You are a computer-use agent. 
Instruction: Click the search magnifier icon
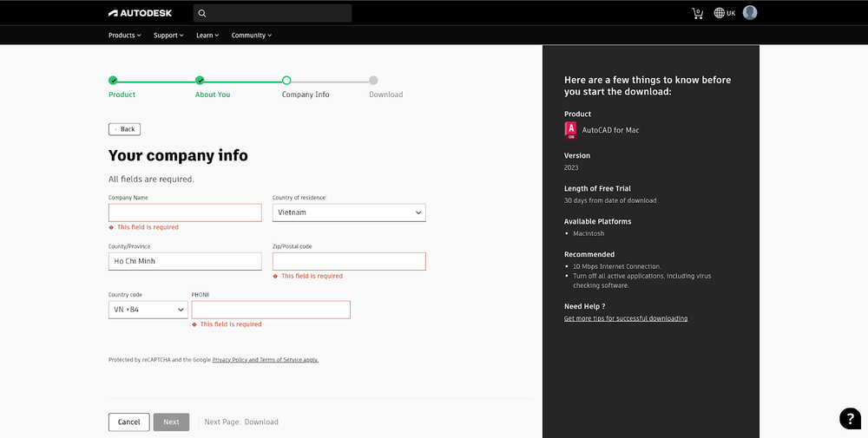(x=202, y=13)
